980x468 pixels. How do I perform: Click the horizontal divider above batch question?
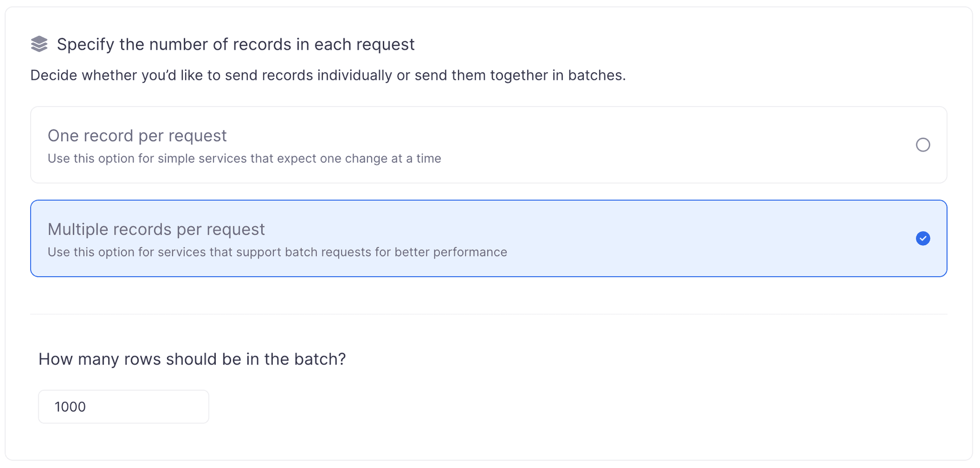point(488,314)
